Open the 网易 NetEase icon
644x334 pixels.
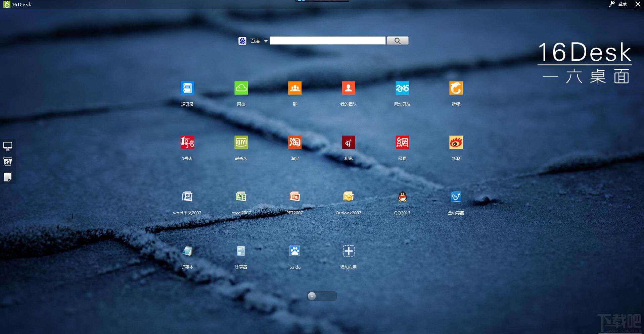(402, 143)
